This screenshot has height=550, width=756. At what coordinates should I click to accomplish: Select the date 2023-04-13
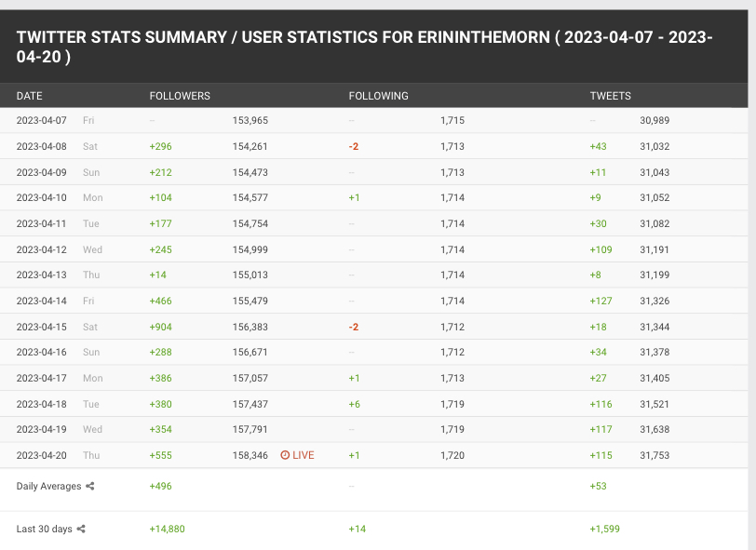click(42, 275)
